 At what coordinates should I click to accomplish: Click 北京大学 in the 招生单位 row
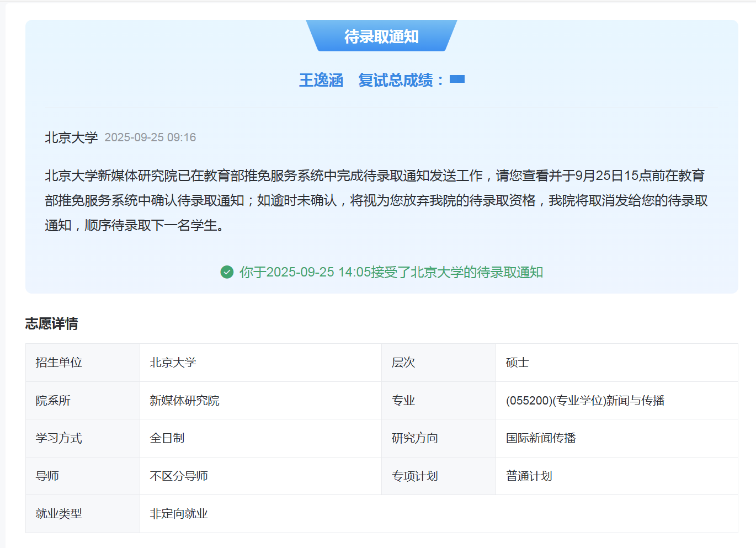173,363
